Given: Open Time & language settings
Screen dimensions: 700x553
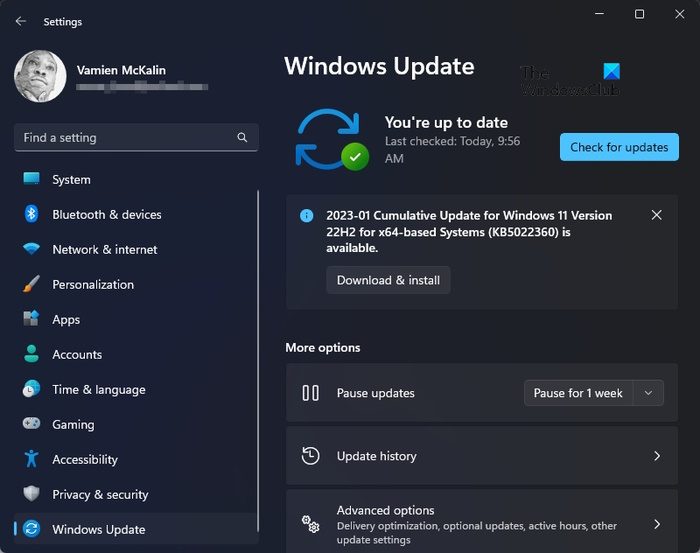Looking at the screenshot, I should pos(135,390).
